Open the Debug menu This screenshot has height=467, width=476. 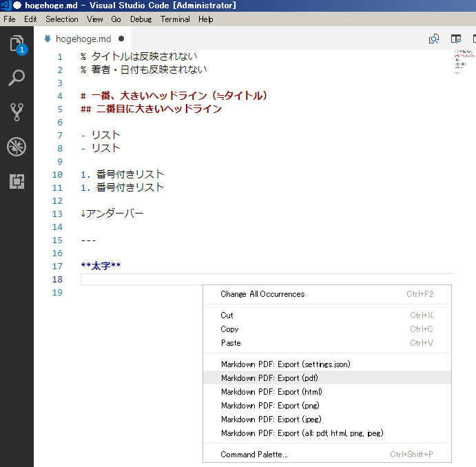click(141, 19)
